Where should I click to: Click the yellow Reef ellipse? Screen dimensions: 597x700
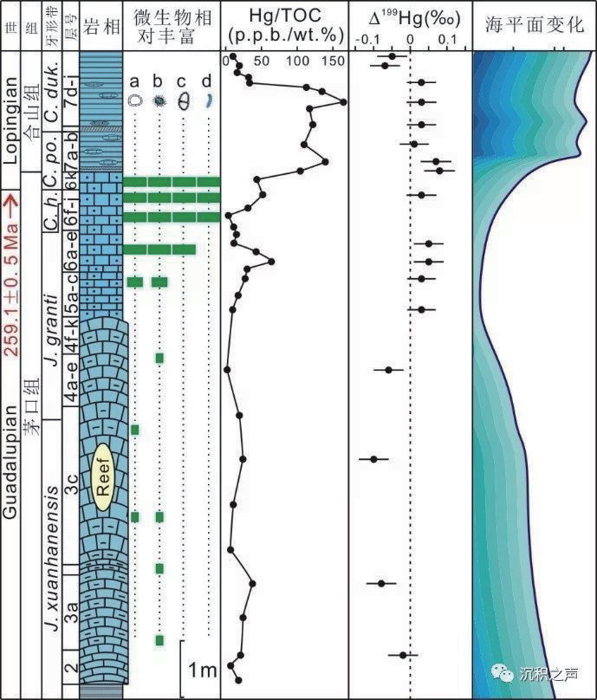(x=103, y=476)
